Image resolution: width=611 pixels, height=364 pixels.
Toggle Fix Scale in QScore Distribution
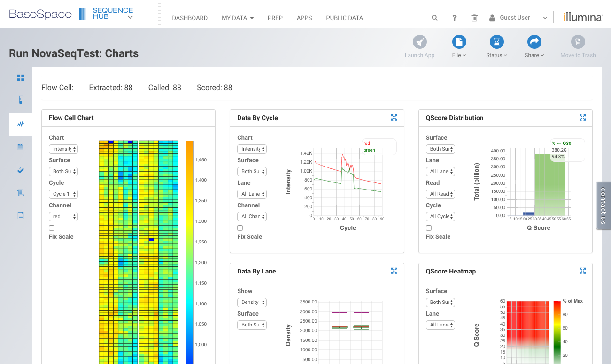pyautogui.click(x=429, y=228)
